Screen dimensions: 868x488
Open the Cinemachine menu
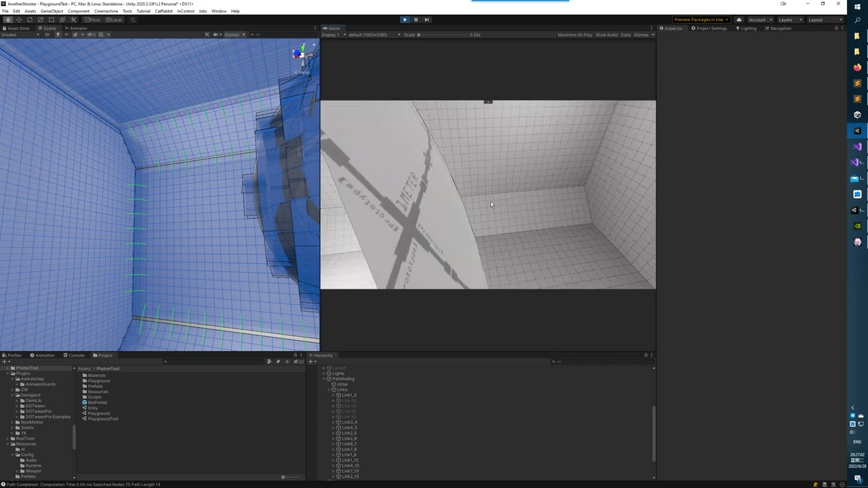point(106,12)
